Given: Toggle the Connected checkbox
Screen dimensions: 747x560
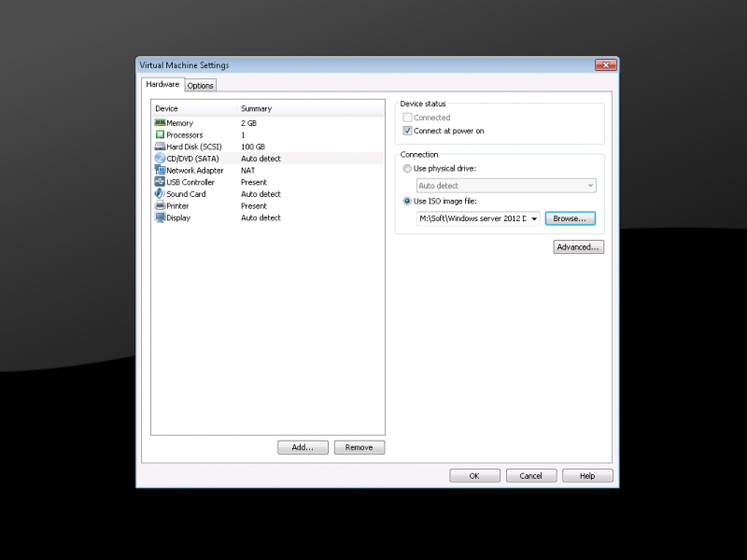Looking at the screenshot, I should point(407,118).
